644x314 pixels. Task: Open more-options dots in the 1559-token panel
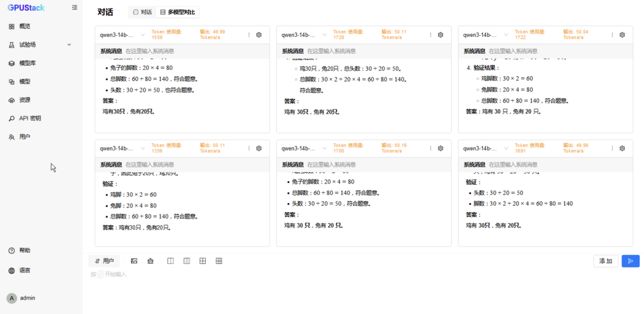coord(249,35)
